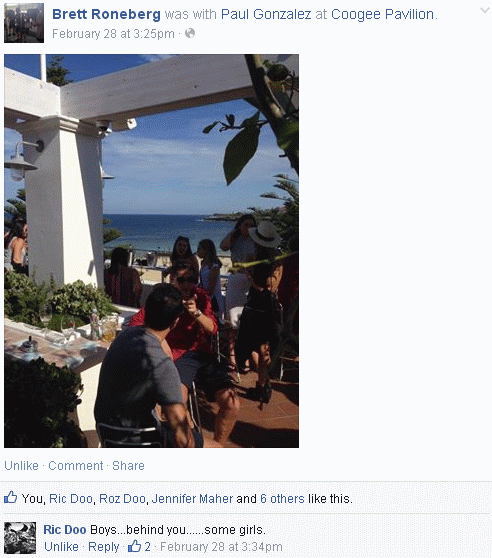This screenshot has width=492, height=558.
Task: Click the thumbs-up icon on Ric Doo's comment
Action: [134, 546]
